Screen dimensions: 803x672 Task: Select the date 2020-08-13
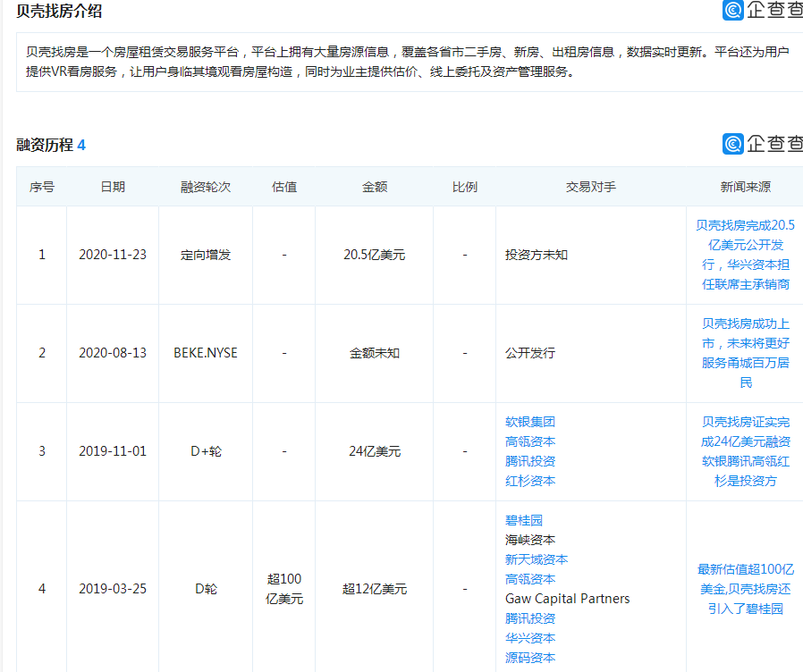[113, 353]
